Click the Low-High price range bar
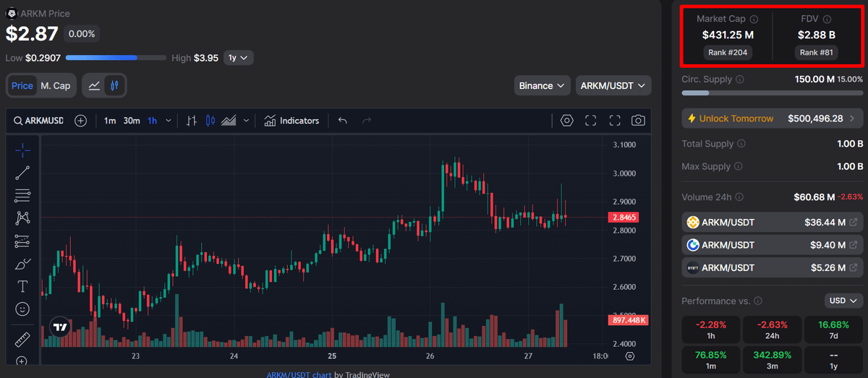The image size is (868, 378). click(116, 58)
